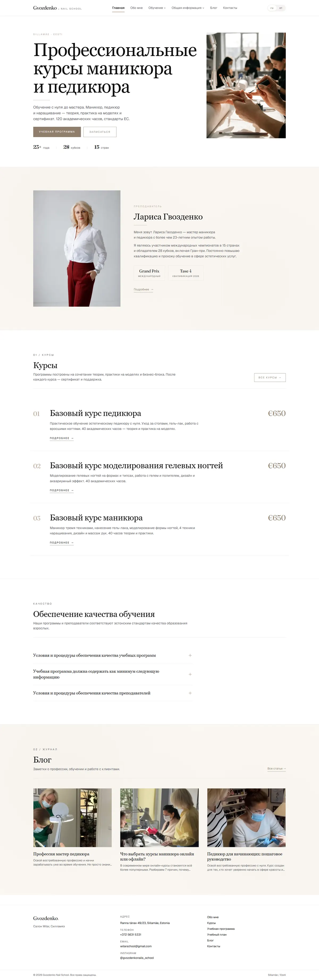The width and height of the screenshot is (319, 980).
Task: Open Подробнее for Базовый курс педикюра
Action: click(62, 438)
